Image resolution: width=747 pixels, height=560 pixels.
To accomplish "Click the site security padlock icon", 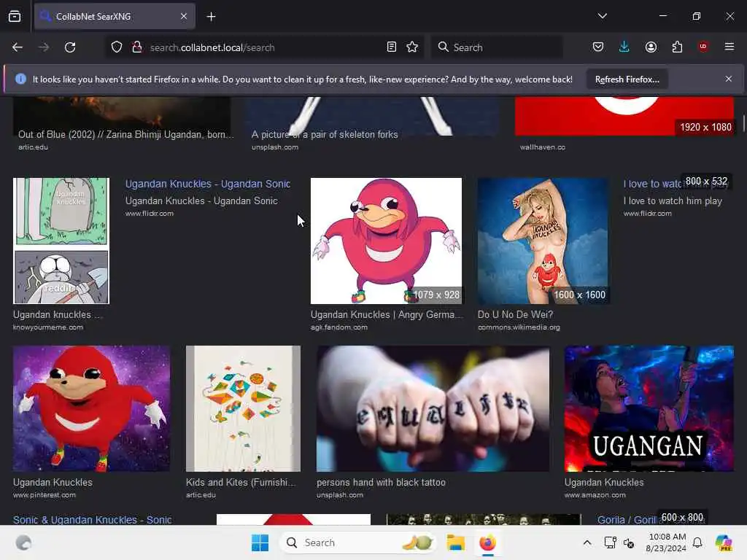I will tap(137, 47).
